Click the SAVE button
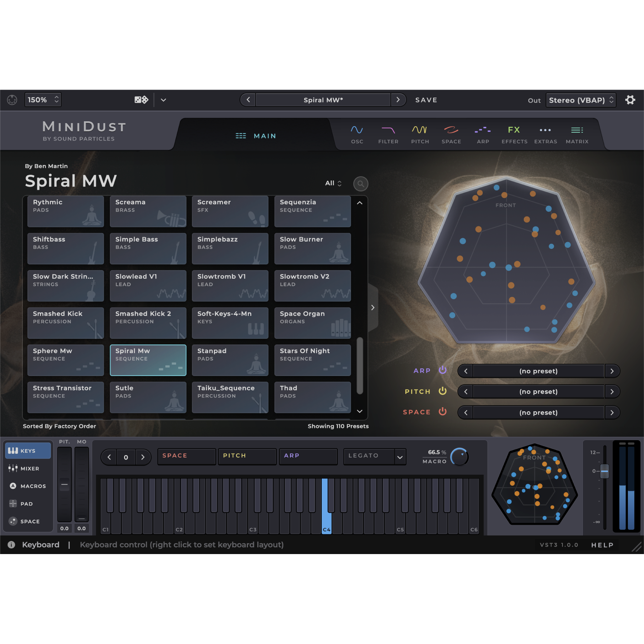The height and width of the screenshot is (644, 644). [426, 100]
